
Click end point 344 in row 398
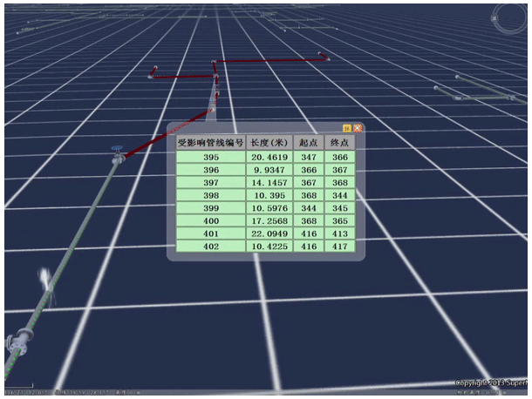(339, 195)
